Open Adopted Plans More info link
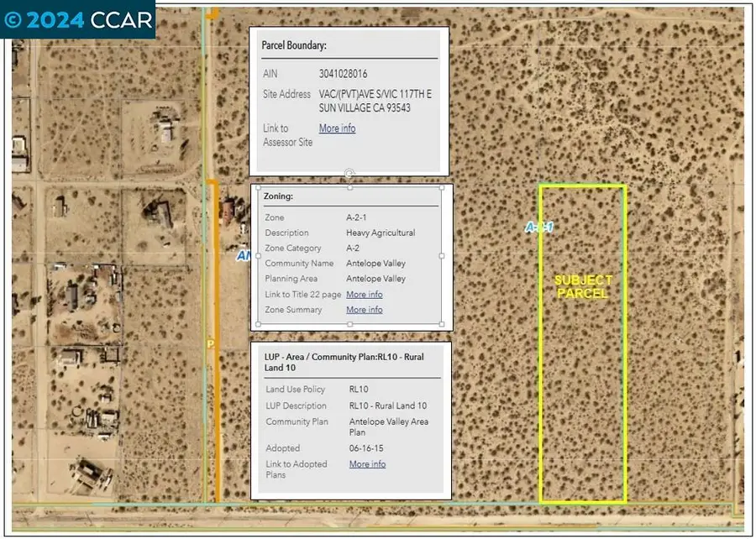 [367, 463]
